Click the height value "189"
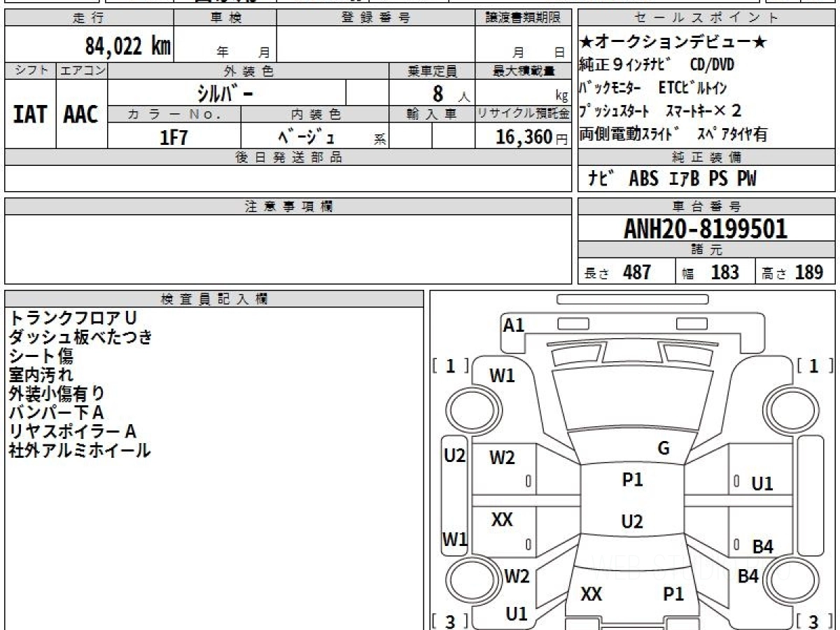 [808, 272]
